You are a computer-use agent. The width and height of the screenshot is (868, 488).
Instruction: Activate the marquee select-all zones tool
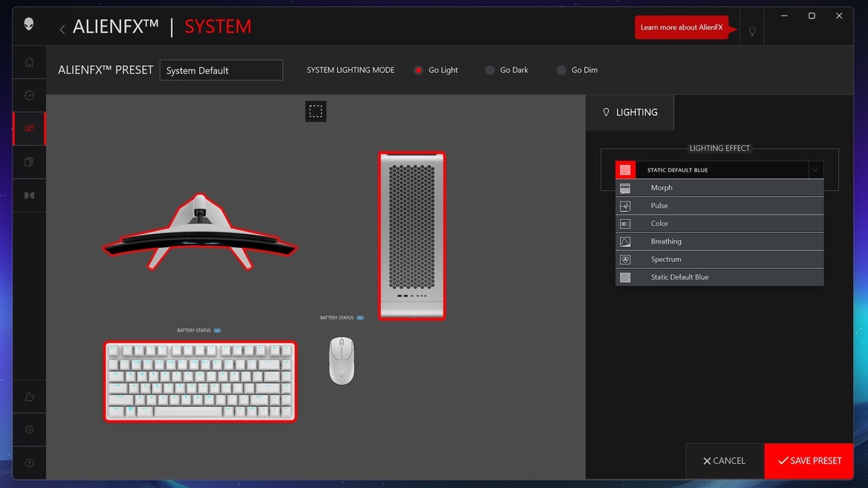pos(316,111)
